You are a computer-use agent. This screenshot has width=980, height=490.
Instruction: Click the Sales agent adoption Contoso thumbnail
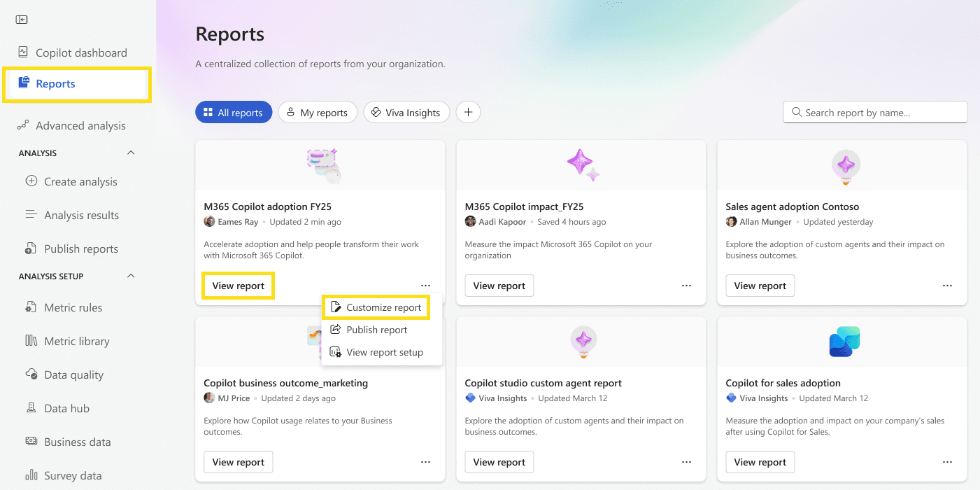pos(846,167)
